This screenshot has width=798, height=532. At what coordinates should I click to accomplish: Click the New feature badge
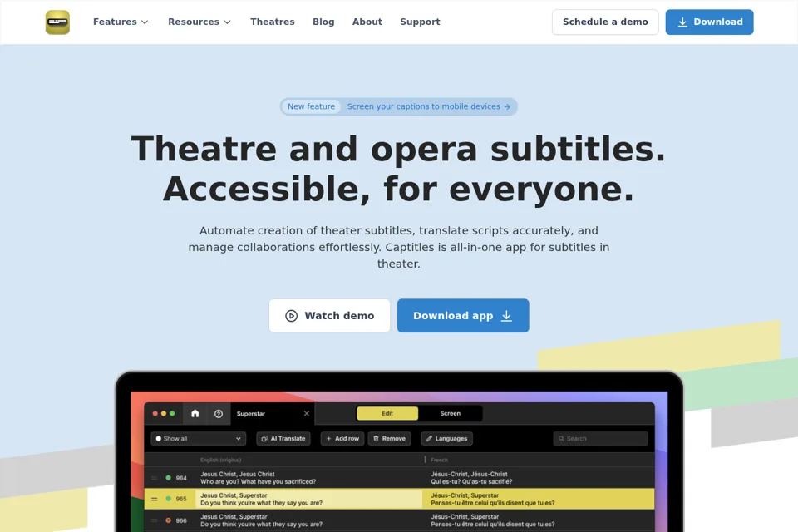point(311,106)
